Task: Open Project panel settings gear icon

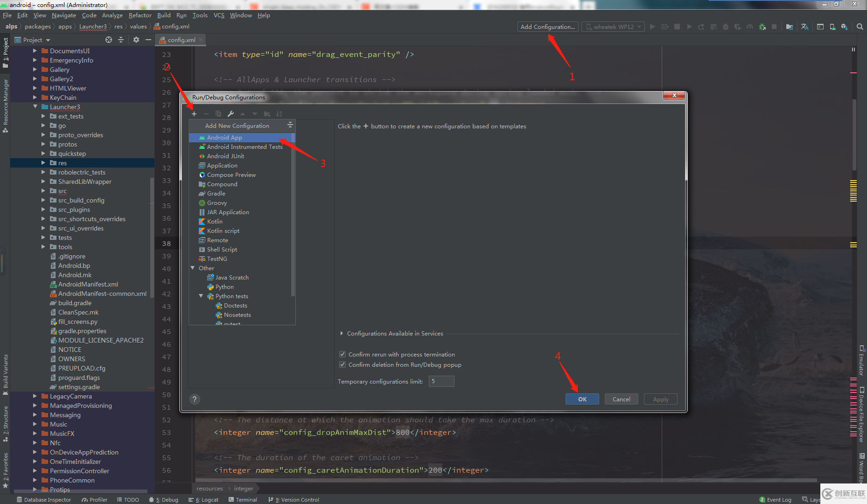Action: [x=136, y=40]
